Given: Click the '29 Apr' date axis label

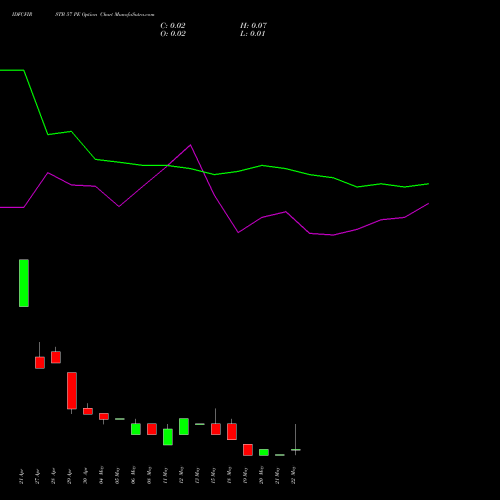Looking at the screenshot, I should pos(69,476).
